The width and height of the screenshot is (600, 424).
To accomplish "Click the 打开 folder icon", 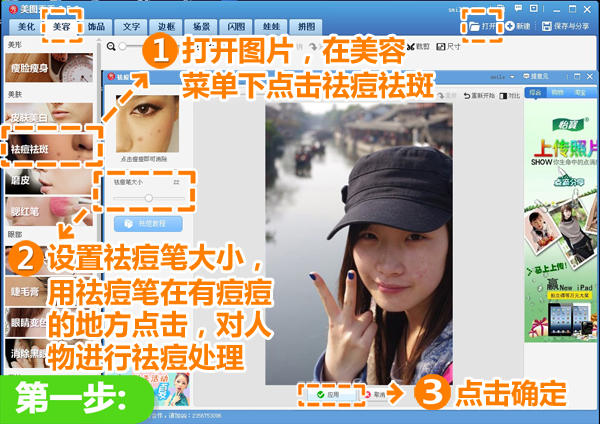I will tap(474, 26).
